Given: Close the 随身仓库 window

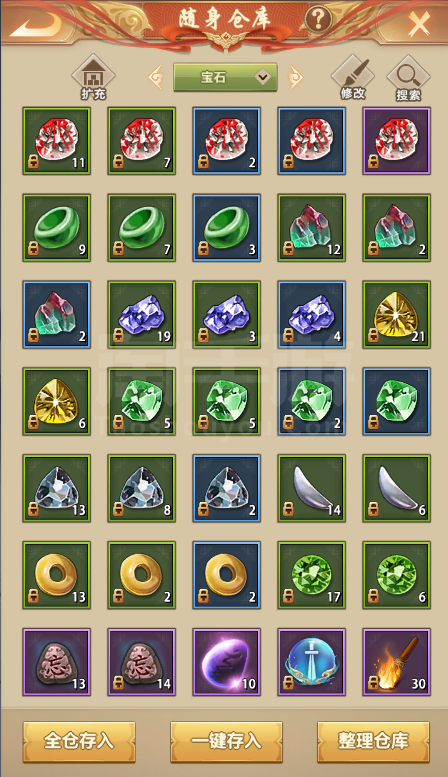Looking at the screenshot, I should [x=418, y=22].
